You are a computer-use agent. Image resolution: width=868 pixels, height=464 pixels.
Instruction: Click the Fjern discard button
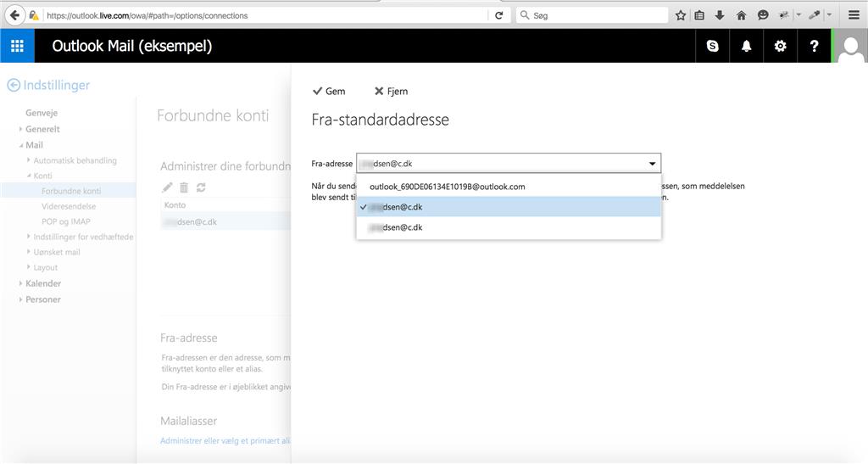(x=392, y=92)
